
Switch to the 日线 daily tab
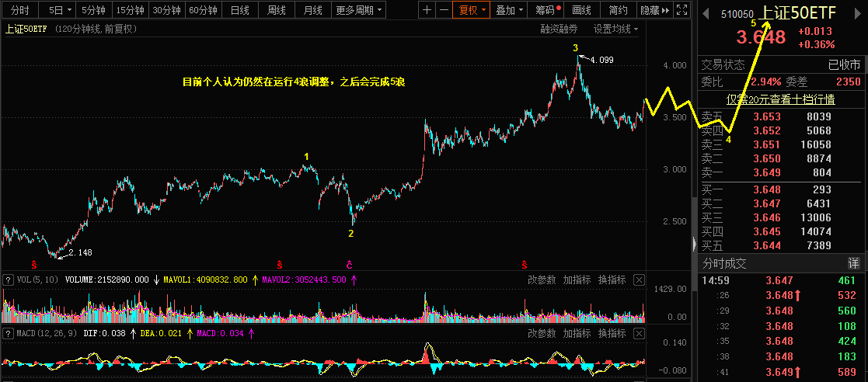[239, 10]
